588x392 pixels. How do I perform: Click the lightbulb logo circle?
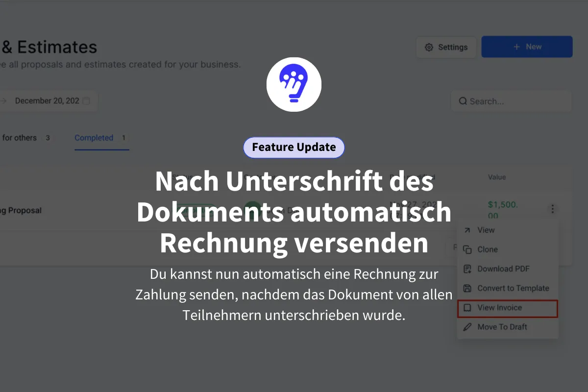pos(294,84)
